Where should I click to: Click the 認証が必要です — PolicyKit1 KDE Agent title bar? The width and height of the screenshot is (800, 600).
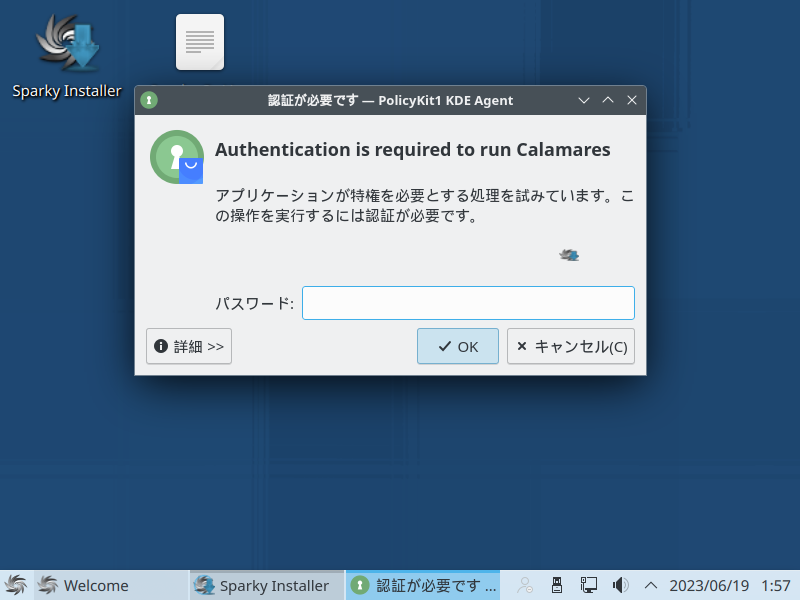click(390, 101)
